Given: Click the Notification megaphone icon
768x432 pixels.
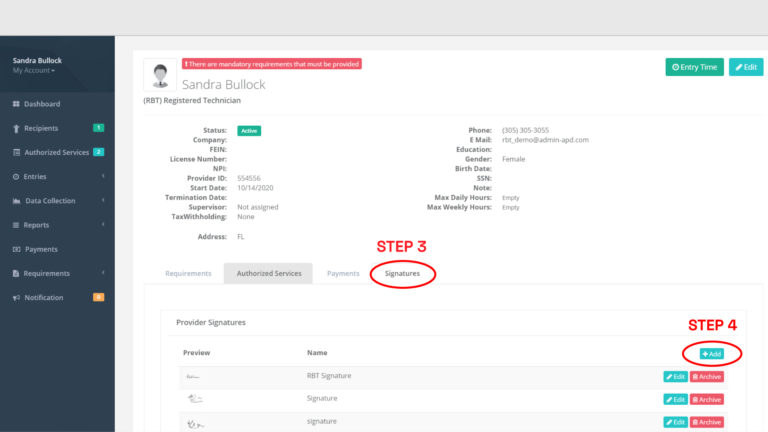Looking at the screenshot, I should coord(16,297).
